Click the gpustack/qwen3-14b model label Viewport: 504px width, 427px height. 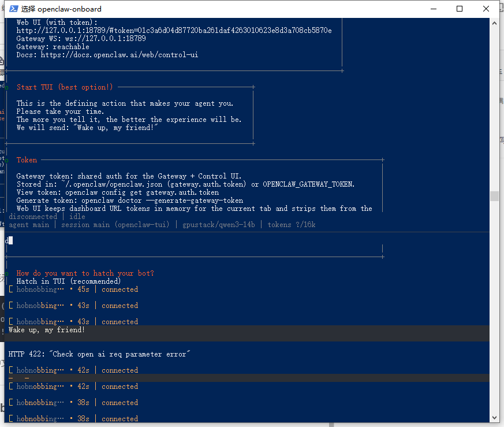tap(219, 225)
